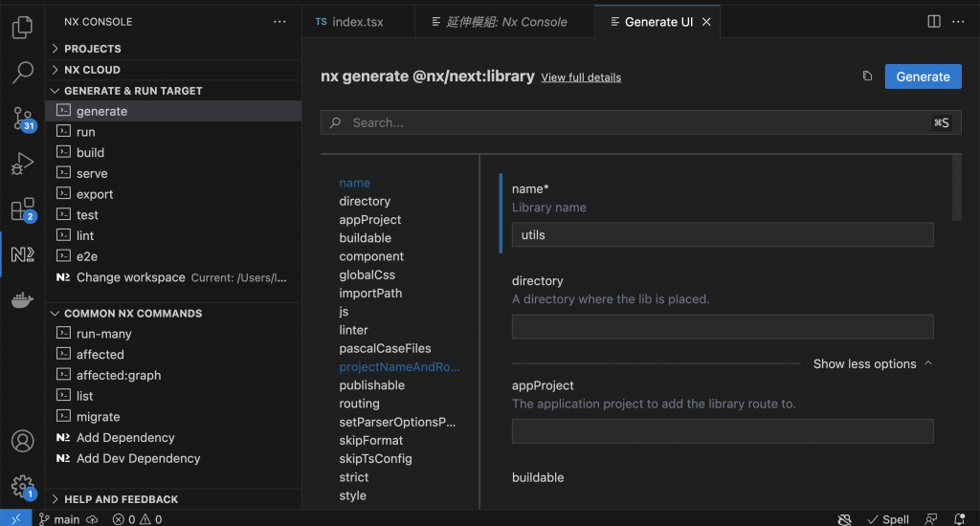This screenshot has width=980, height=526.
Task: Expand the HELP AND FEEDBACK section
Action: point(121,499)
